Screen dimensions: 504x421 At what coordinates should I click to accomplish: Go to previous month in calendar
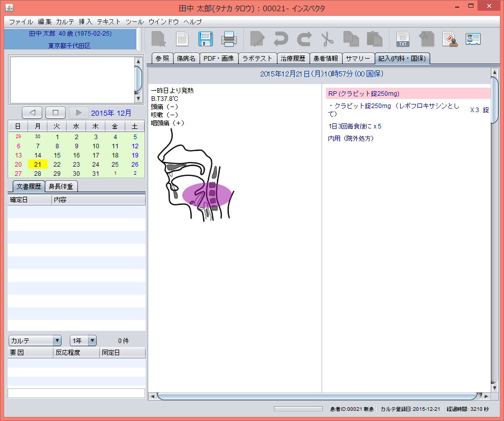(32, 113)
